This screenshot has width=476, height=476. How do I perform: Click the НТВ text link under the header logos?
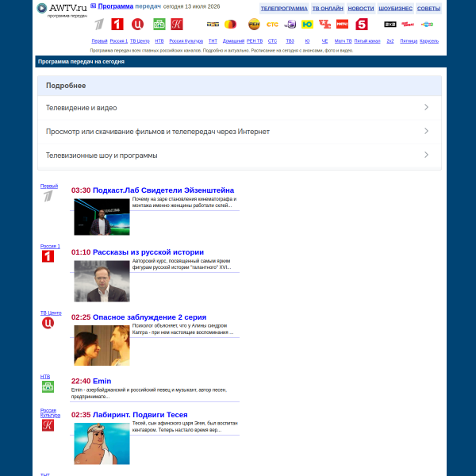click(x=159, y=41)
